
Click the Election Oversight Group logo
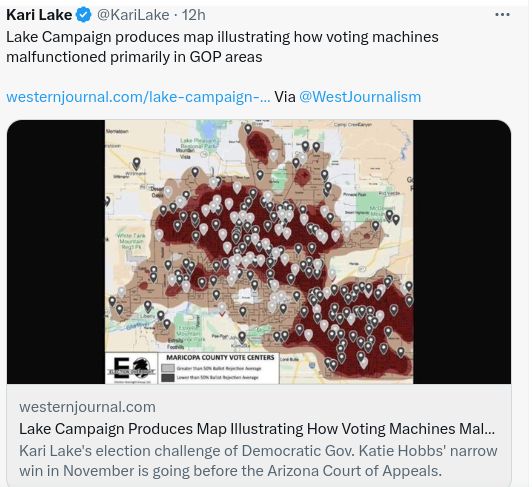click(131, 368)
